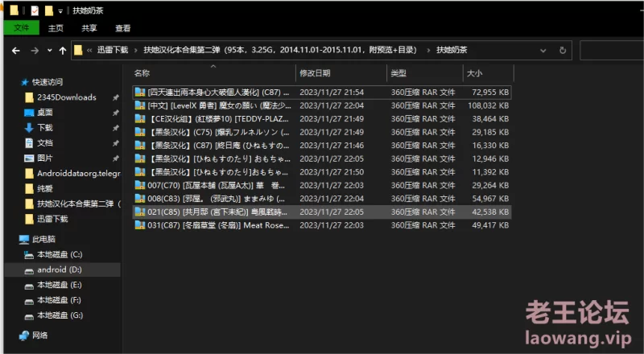The height and width of the screenshot is (354, 644).
Task: Click 迅雷下载 in the address breadcrumb
Action: tap(113, 50)
